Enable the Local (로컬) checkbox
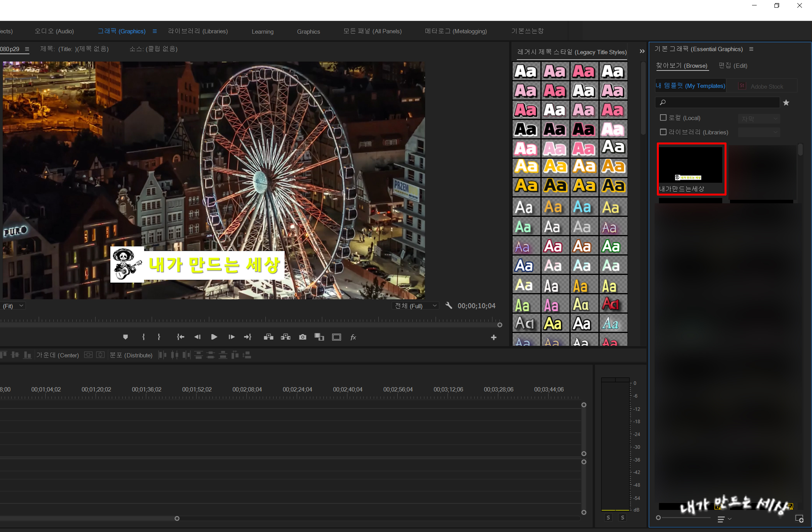The image size is (812, 532). 663,118
